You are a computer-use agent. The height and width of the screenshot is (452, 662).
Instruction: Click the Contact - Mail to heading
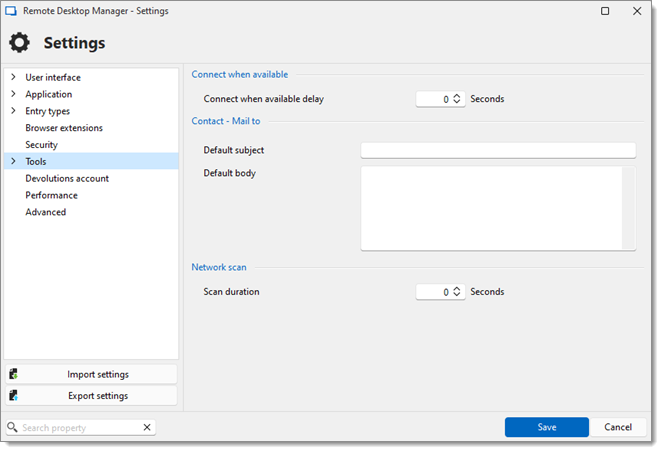click(226, 121)
